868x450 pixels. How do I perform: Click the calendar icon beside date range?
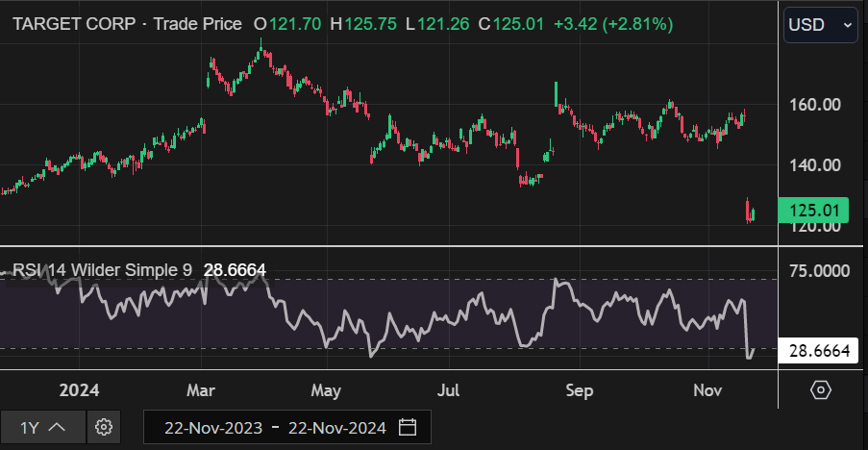pyautogui.click(x=408, y=427)
